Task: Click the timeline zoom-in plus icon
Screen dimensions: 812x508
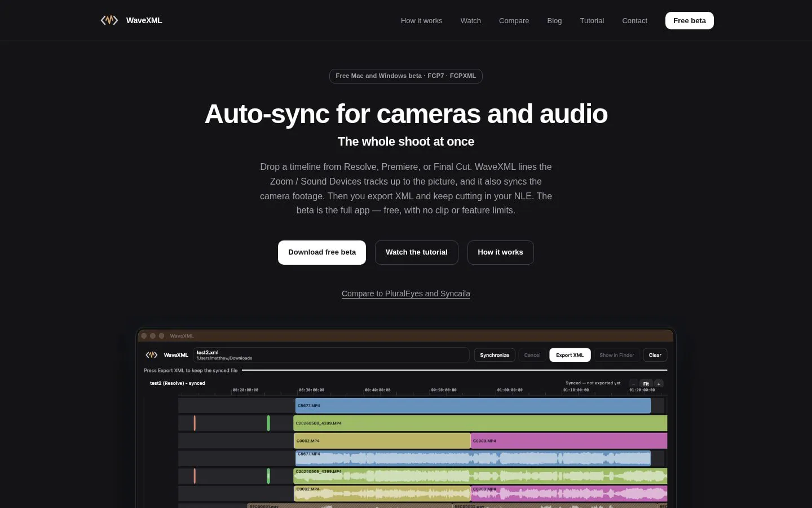Action: (659, 384)
